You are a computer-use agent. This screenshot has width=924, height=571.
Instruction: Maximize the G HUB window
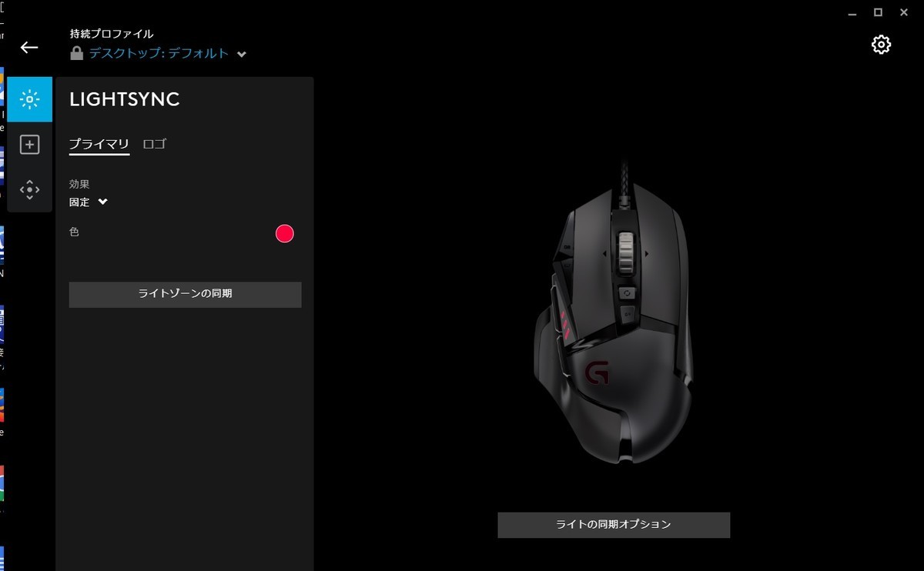coord(878,12)
